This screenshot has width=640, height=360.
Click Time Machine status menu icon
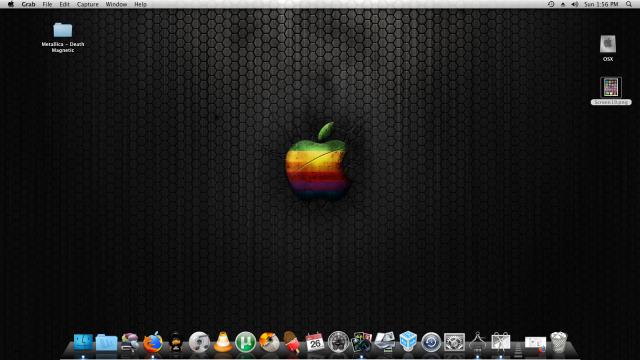coord(551,4)
